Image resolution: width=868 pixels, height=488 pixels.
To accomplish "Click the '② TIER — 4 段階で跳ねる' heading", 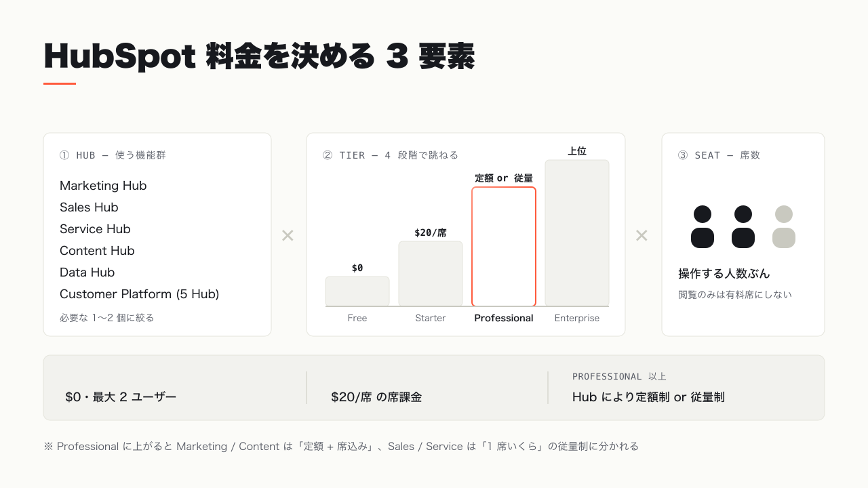I will pyautogui.click(x=390, y=155).
